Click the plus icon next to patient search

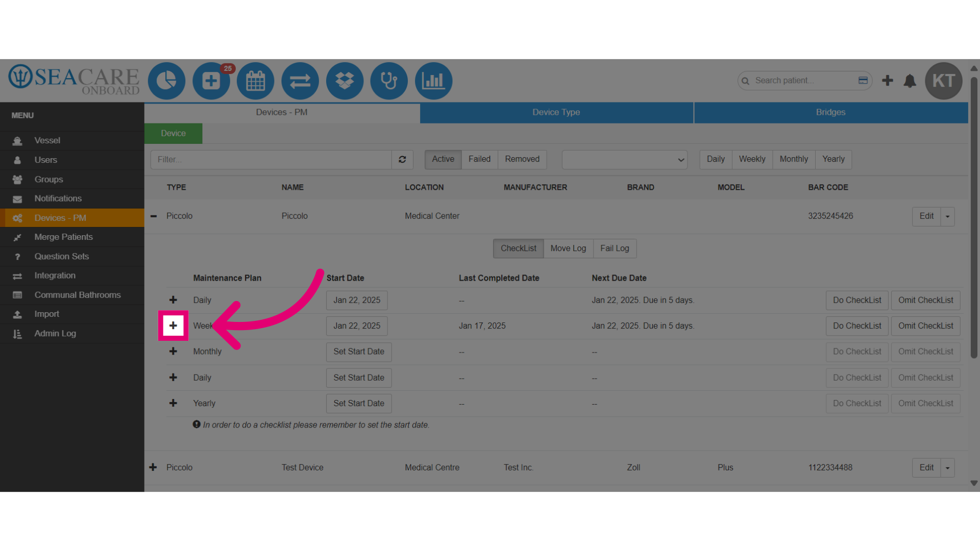click(888, 81)
